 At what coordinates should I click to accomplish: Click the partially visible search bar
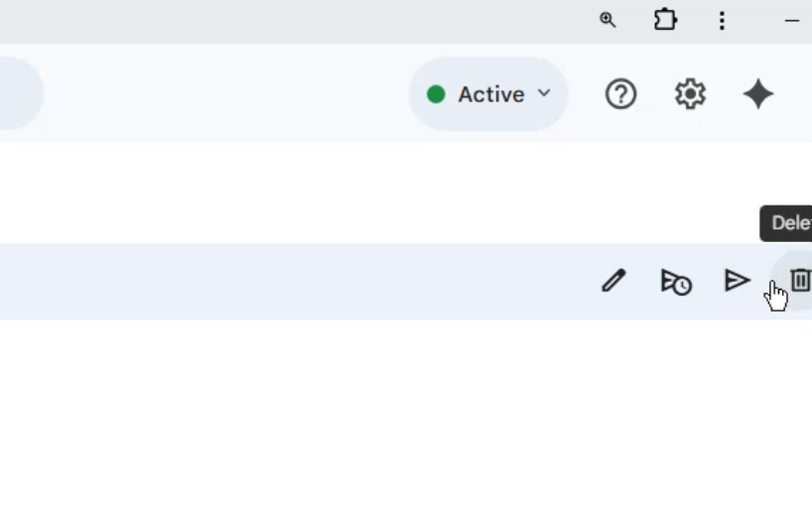[x=20, y=94]
